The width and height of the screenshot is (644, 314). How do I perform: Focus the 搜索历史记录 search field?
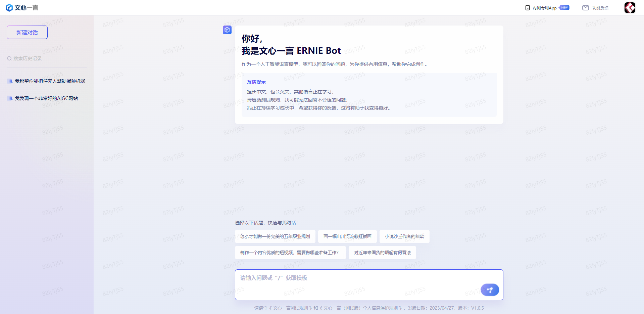47,58
